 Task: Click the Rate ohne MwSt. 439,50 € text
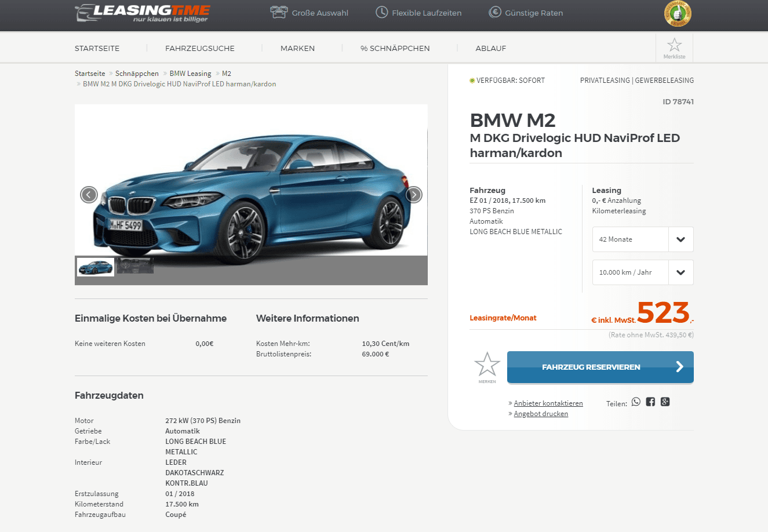pos(651,335)
